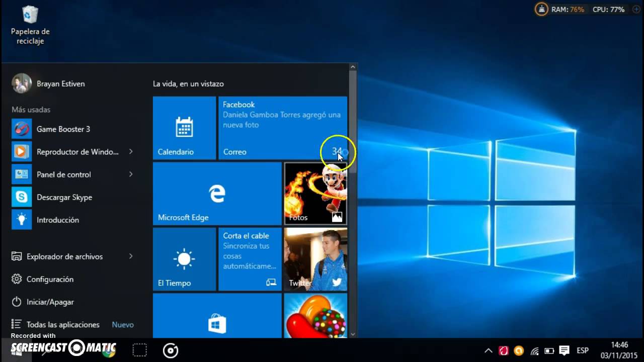Open the Store tile with shopping bag

click(217, 316)
